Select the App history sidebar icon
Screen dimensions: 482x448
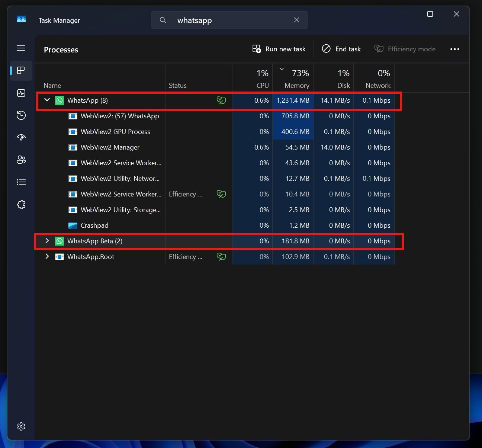21,115
